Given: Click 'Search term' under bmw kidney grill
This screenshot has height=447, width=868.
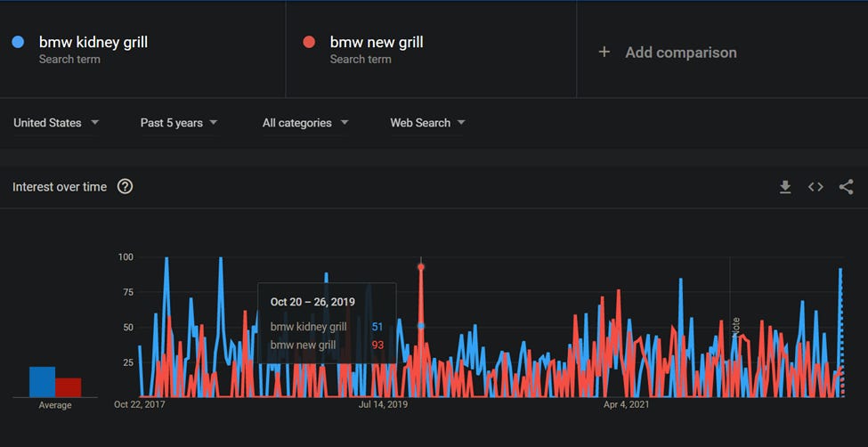Looking at the screenshot, I should [x=69, y=60].
